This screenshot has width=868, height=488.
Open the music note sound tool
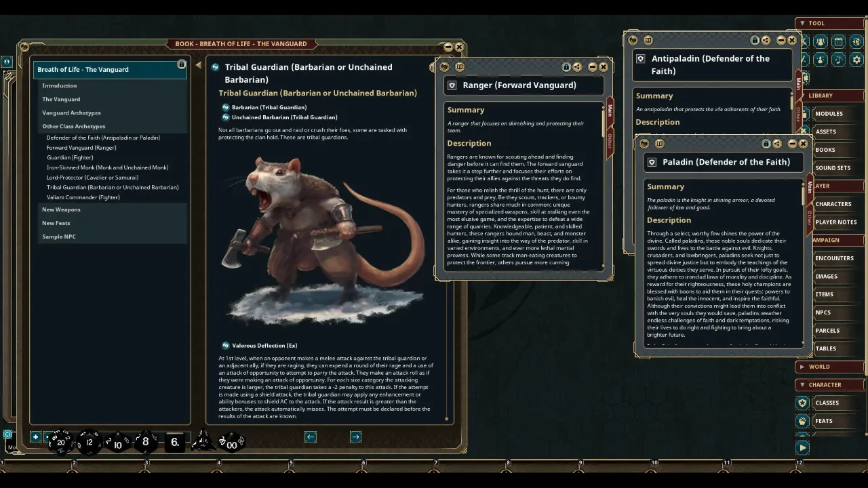point(839,60)
